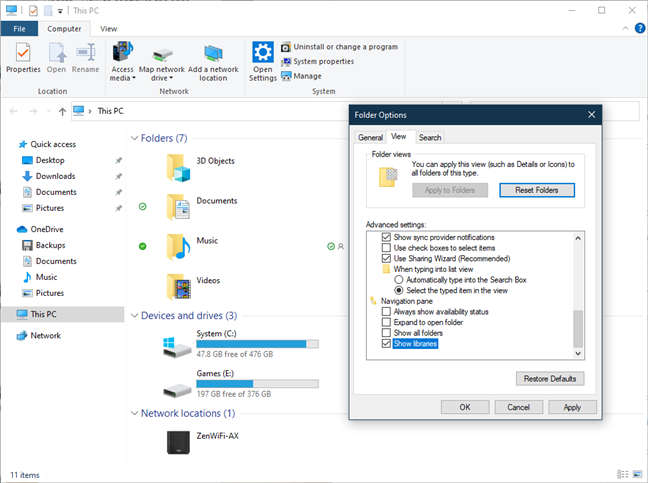Select Map network drive icon

[x=162, y=55]
